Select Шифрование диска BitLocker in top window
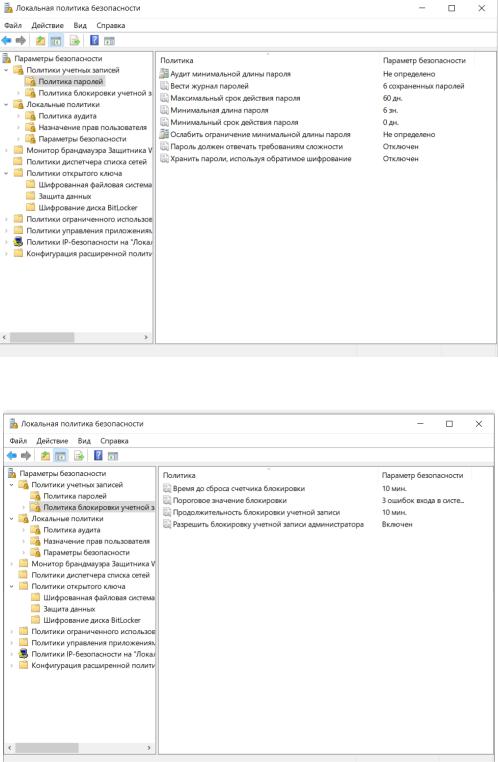 tap(87, 208)
